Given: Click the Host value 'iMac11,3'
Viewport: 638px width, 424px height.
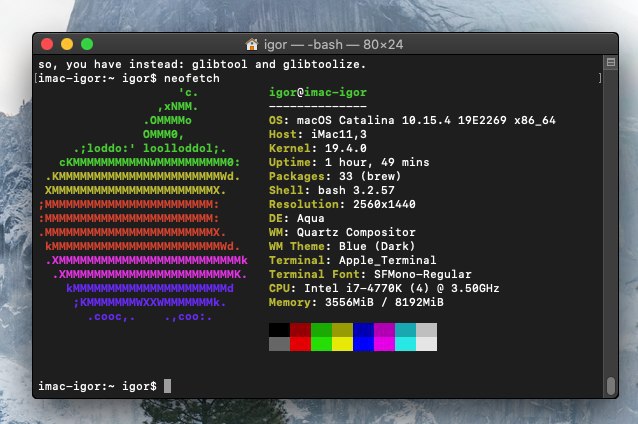Looking at the screenshot, I should click(339, 134).
